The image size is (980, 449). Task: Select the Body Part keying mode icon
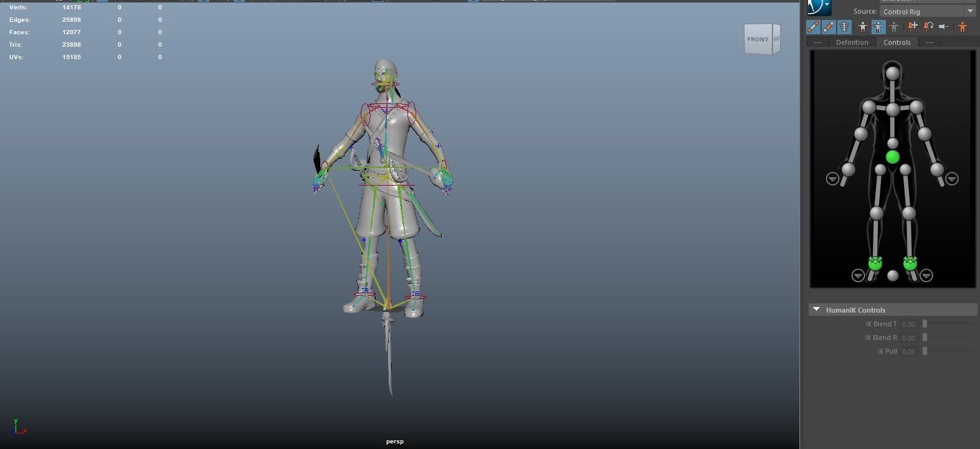878,27
